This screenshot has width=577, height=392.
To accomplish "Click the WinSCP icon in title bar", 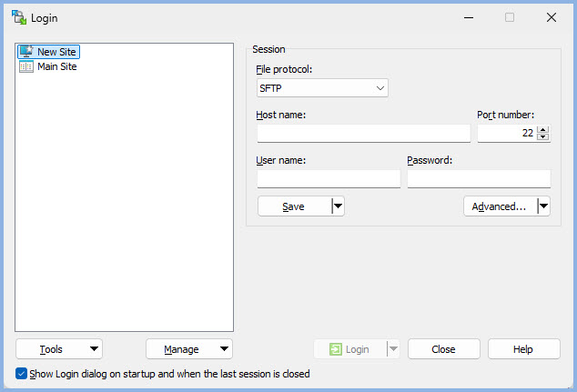I will pos(18,17).
